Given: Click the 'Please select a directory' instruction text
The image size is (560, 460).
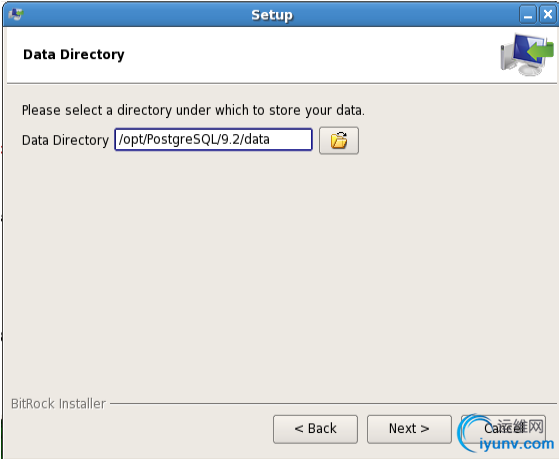Looking at the screenshot, I should (193, 110).
